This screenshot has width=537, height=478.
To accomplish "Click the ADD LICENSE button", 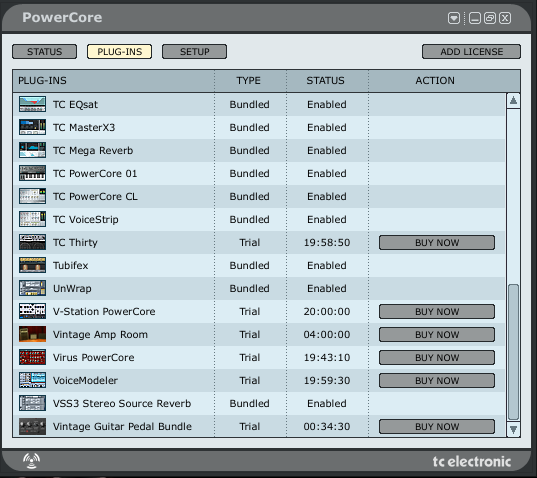I will tap(471, 51).
